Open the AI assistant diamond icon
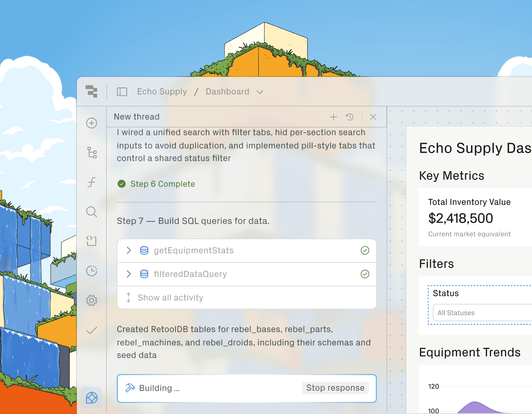This screenshot has width=532, height=414. 91,397
